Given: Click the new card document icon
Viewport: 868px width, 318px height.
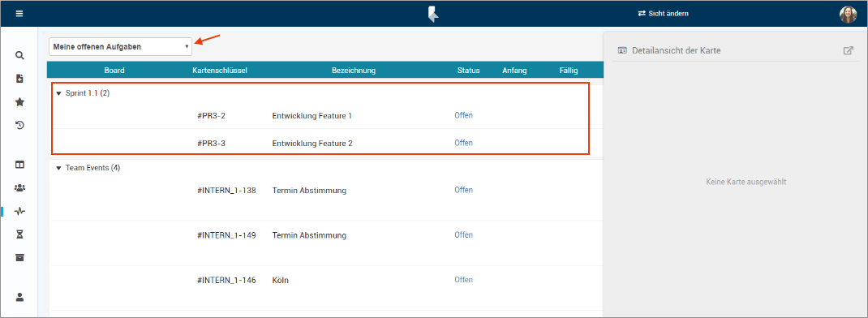Looking at the screenshot, I should coord(19,79).
